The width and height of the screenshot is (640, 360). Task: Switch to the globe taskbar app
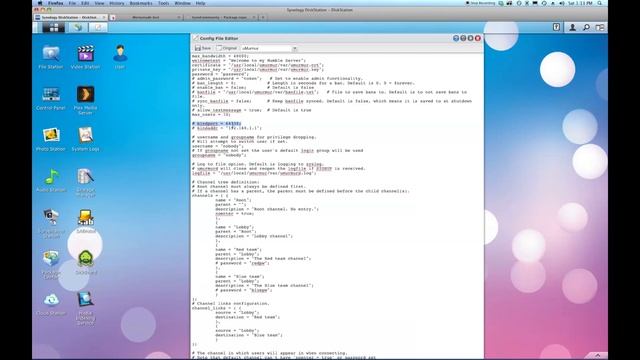pos(78,27)
